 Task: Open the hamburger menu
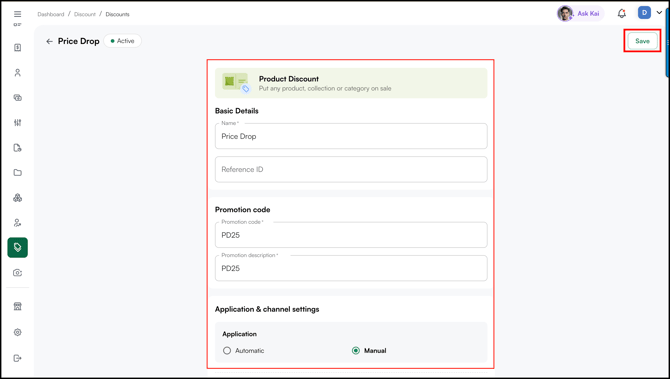pos(18,14)
